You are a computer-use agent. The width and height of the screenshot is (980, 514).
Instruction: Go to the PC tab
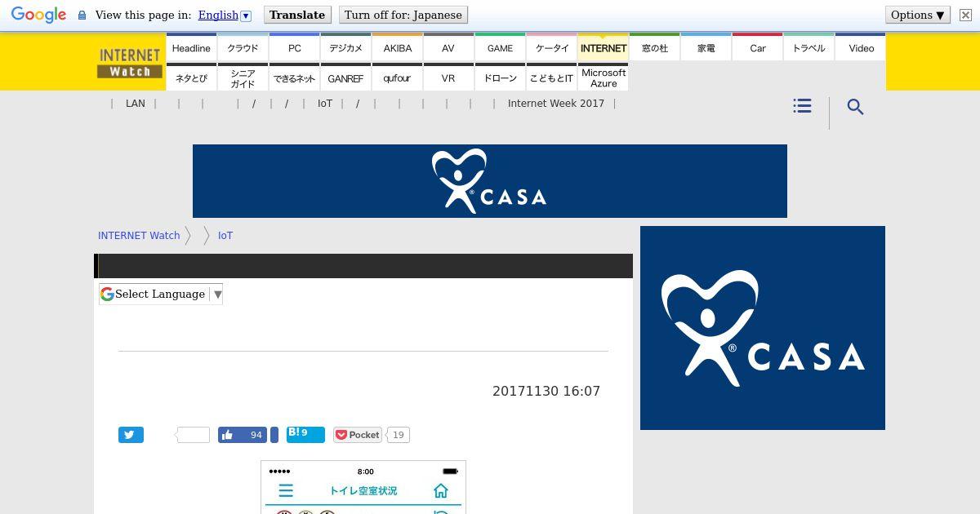tap(295, 48)
